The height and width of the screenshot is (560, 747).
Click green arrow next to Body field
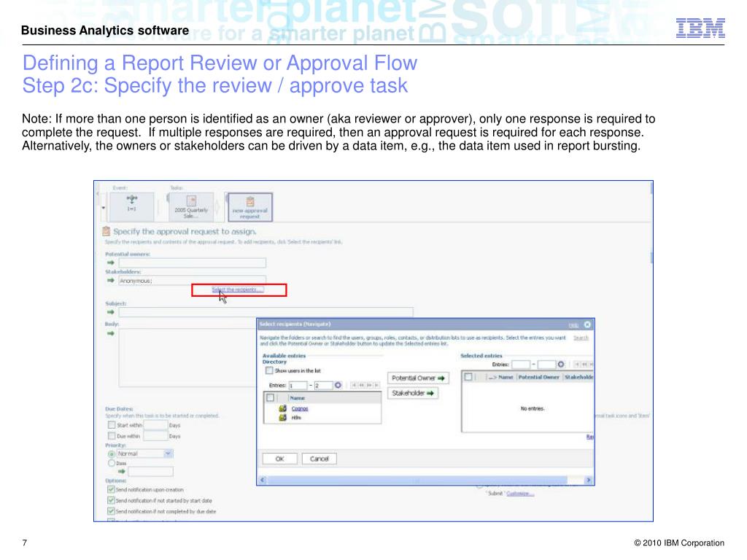click(x=111, y=333)
